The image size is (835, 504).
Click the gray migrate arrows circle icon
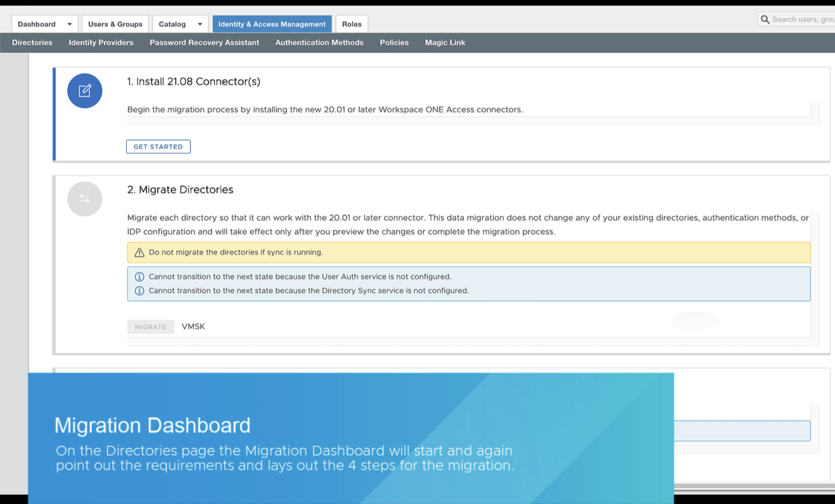pyautogui.click(x=84, y=199)
